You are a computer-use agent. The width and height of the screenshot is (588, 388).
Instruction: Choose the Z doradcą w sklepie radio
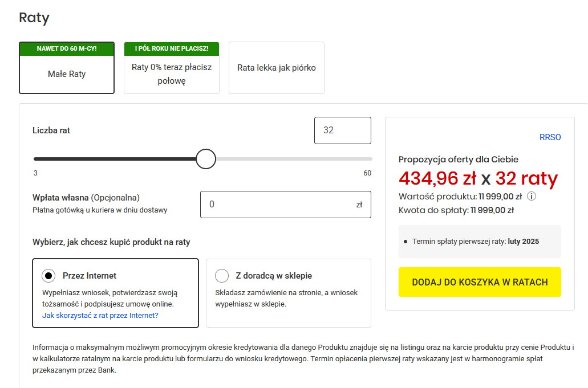(222, 276)
